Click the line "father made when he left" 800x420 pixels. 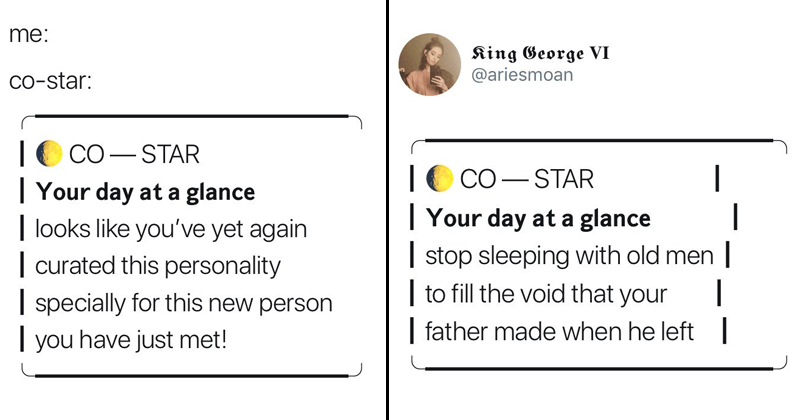tap(560, 330)
